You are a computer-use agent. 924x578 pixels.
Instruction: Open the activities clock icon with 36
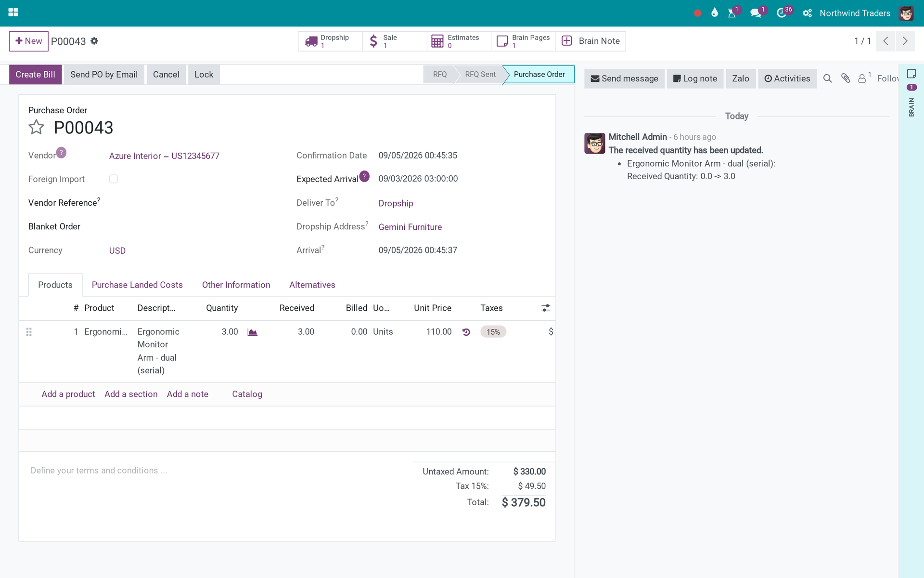782,13
